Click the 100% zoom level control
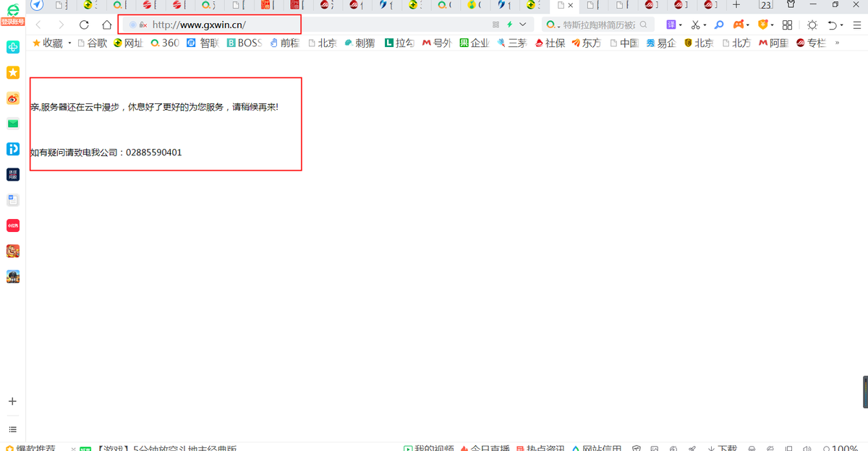This screenshot has height=451, width=868. click(845, 447)
